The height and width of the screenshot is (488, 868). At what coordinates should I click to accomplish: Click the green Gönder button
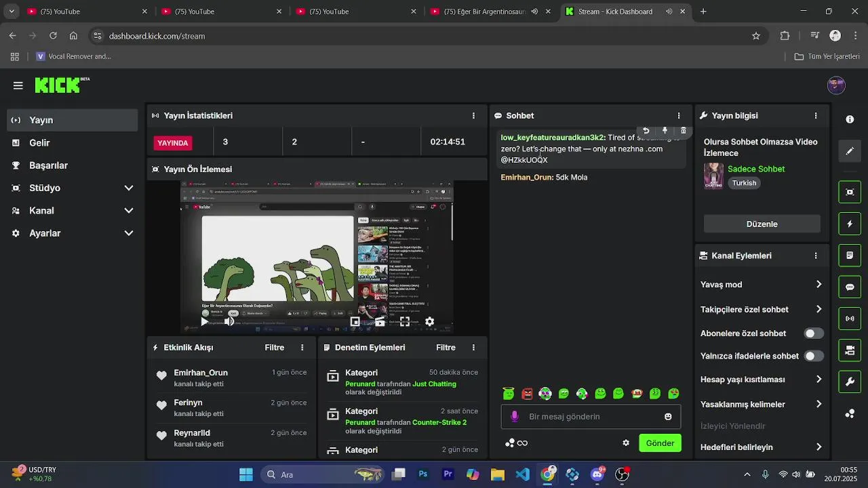coord(660,443)
